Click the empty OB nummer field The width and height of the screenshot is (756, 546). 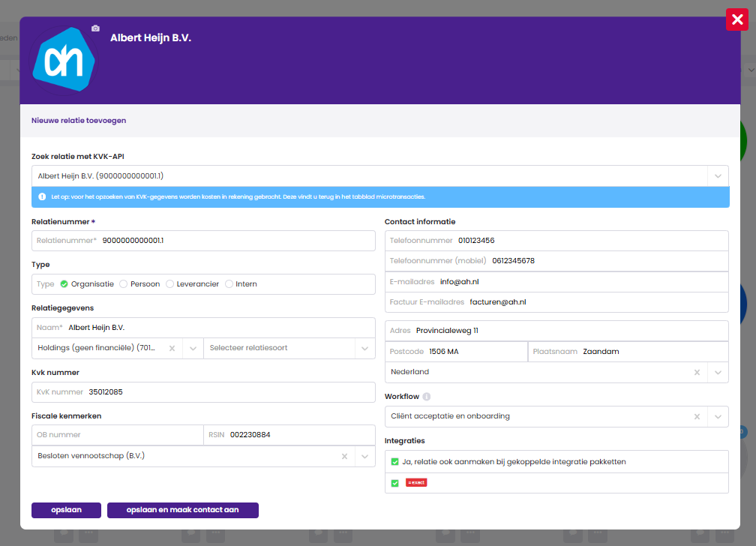[118, 435]
